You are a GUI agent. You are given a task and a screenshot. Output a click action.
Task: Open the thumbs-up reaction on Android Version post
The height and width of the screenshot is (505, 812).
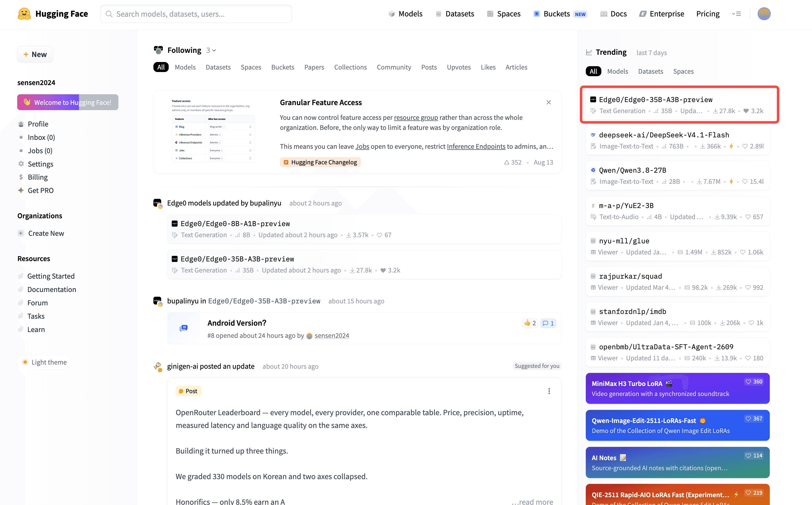click(x=530, y=323)
